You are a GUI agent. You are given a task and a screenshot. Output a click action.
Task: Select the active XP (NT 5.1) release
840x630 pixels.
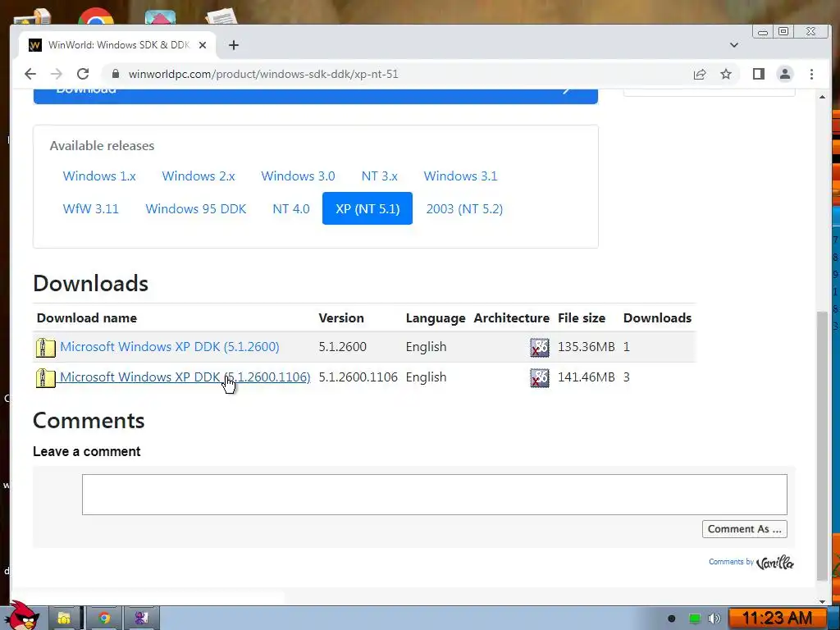click(x=367, y=208)
